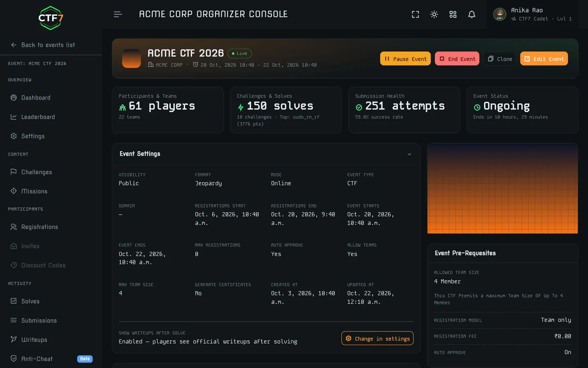Click the event banner gradient image
The width and height of the screenshot is (588, 368).
[x=502, y=188]
